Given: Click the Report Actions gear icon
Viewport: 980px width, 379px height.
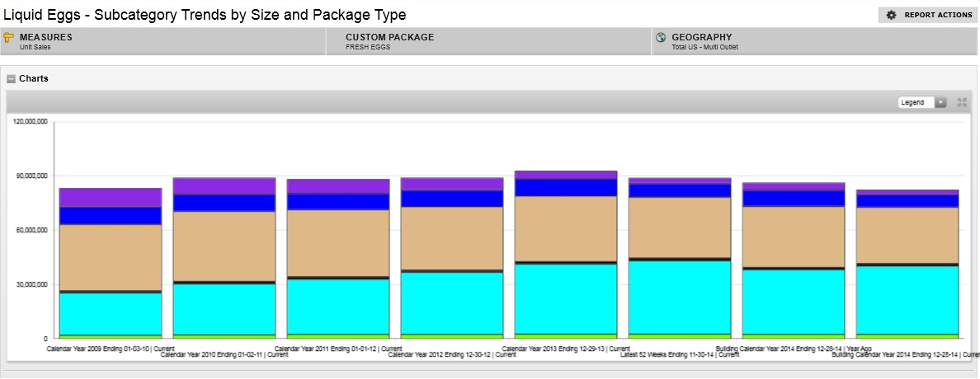Looking at the screenshot, I should pyautogui.click(x=891, y=15).
